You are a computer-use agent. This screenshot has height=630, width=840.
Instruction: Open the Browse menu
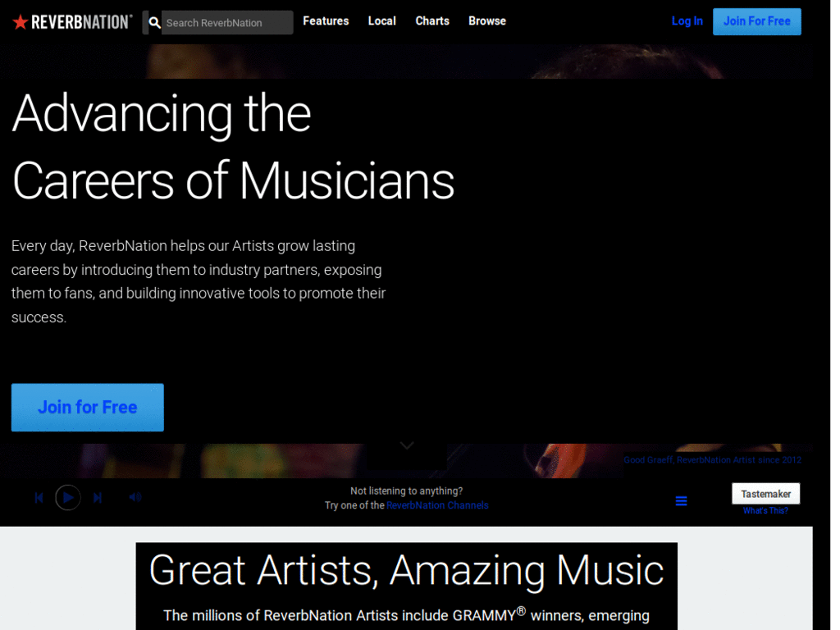coord(487,21)
